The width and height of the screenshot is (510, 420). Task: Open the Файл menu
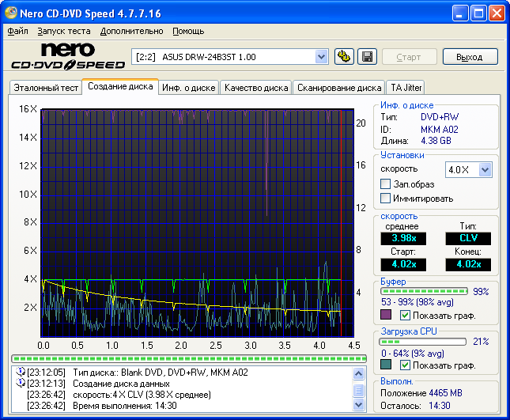click(17, 31)
